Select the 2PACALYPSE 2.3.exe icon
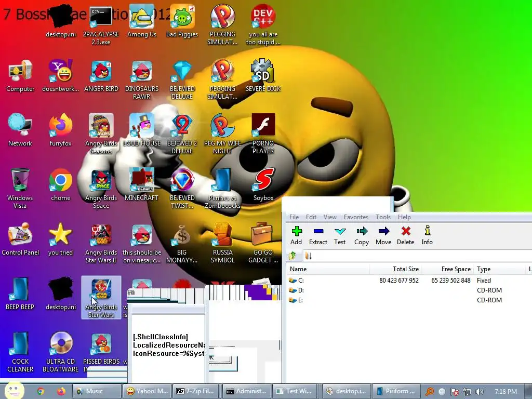This screenshot has width=532, height=399. click(x=101, y=25)
